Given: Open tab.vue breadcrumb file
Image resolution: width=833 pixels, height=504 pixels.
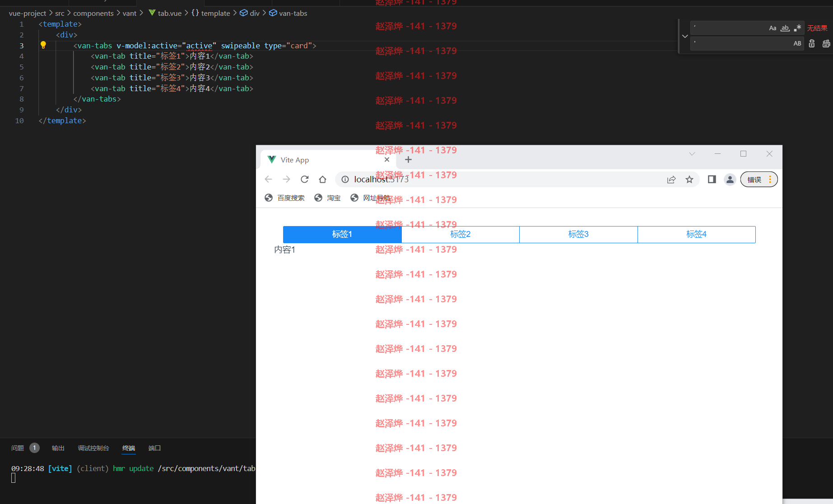Looking at the screenshot, I should (x=165, y=13).
